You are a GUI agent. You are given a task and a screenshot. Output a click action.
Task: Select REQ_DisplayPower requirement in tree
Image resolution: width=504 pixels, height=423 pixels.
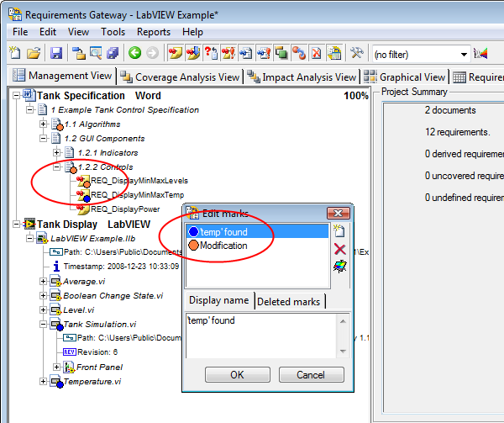coord(125,209)
